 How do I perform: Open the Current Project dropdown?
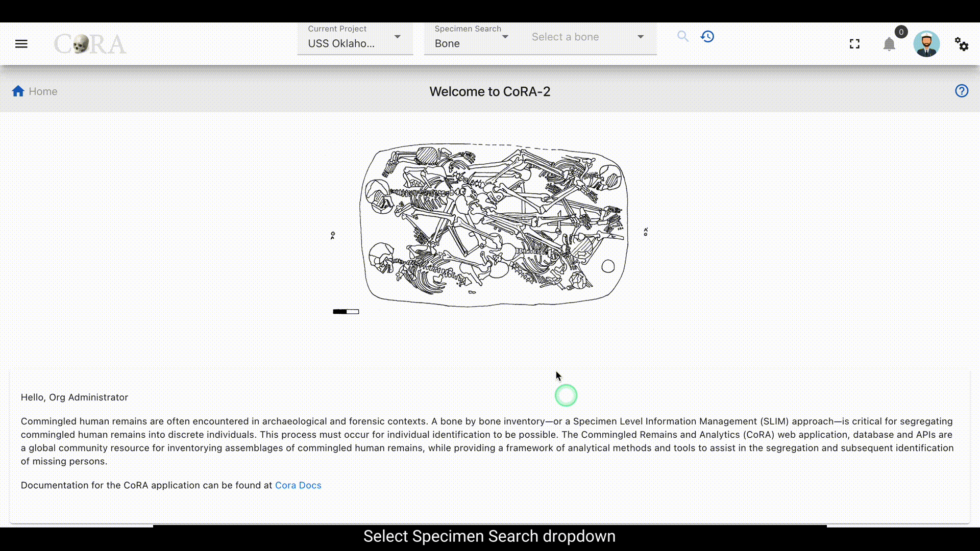[x=355, y=39]
